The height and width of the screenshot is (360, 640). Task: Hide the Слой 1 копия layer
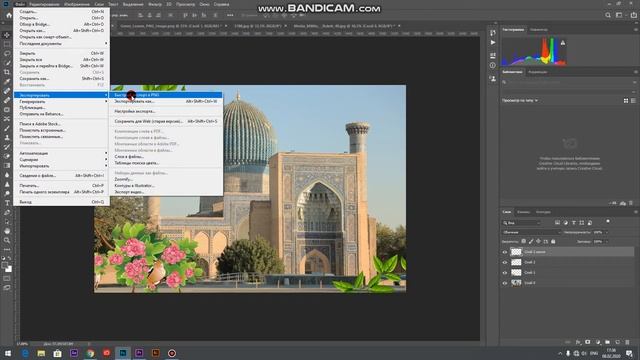point(505,252)
